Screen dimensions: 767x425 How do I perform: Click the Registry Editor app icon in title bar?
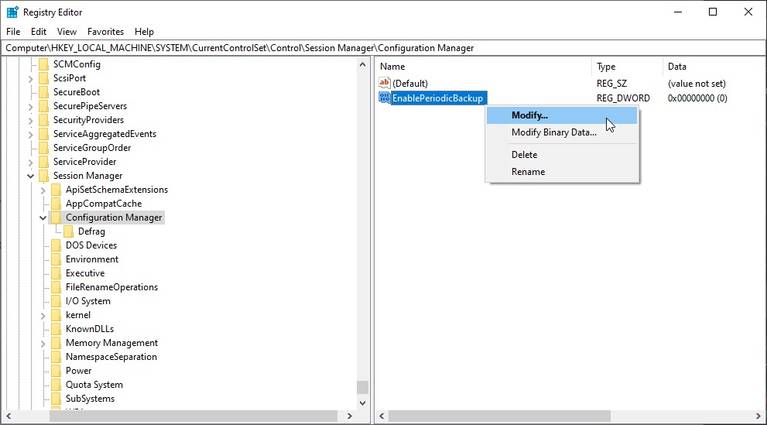(12, 12)
